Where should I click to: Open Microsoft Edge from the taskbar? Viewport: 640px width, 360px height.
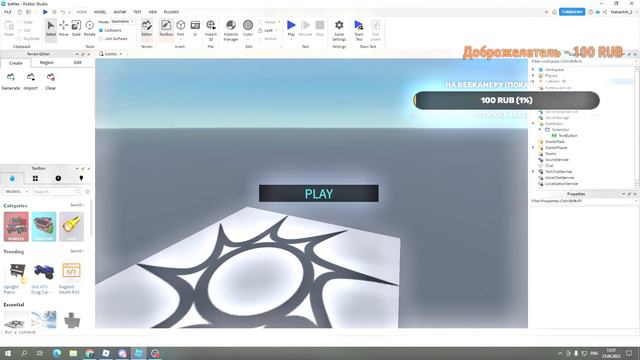point(57,353)
